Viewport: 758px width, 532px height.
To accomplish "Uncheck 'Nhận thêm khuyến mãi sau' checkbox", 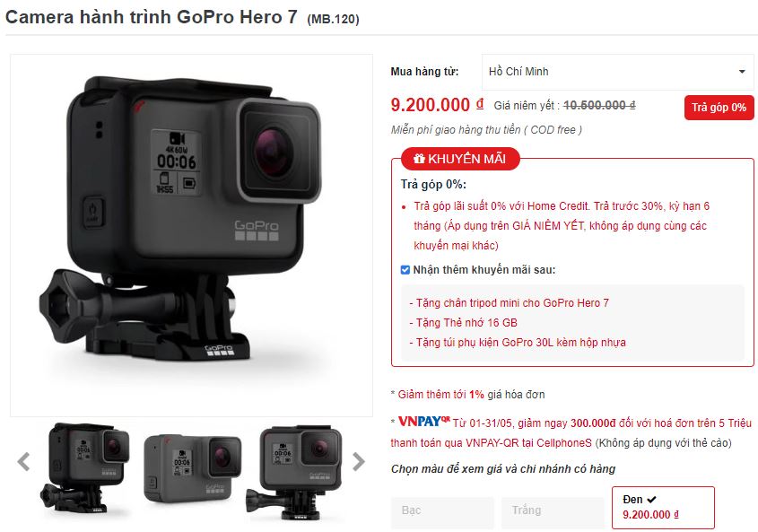I will 405,270.
